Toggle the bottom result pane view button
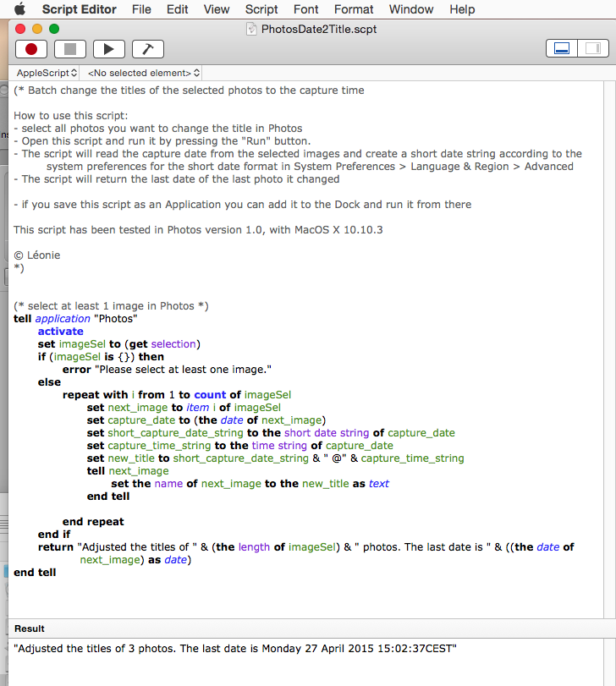616x686 pixels. point(562,48)
